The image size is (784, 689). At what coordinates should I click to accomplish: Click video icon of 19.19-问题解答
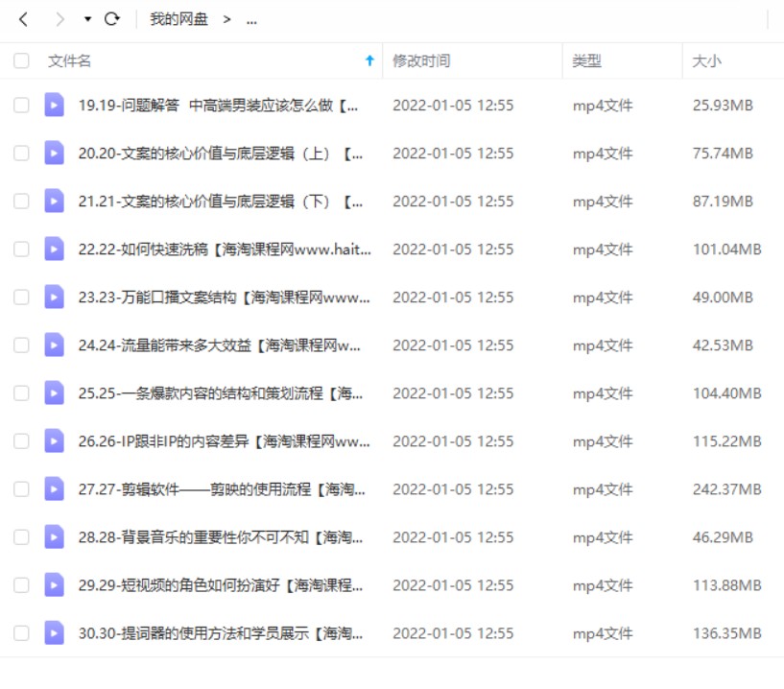pos(54,105)
